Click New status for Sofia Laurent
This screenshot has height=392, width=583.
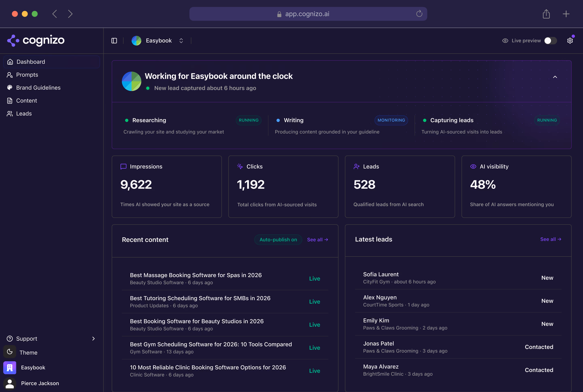[x=547, y=278]
